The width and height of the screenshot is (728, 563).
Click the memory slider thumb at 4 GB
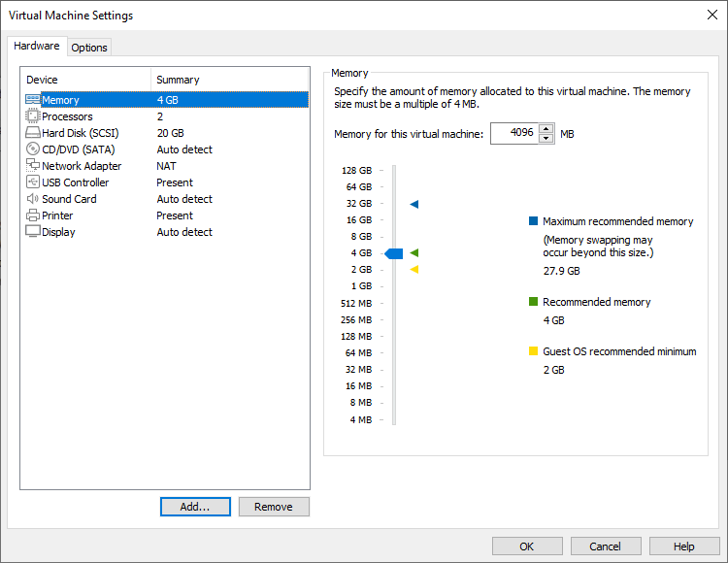tap(394, 253)
